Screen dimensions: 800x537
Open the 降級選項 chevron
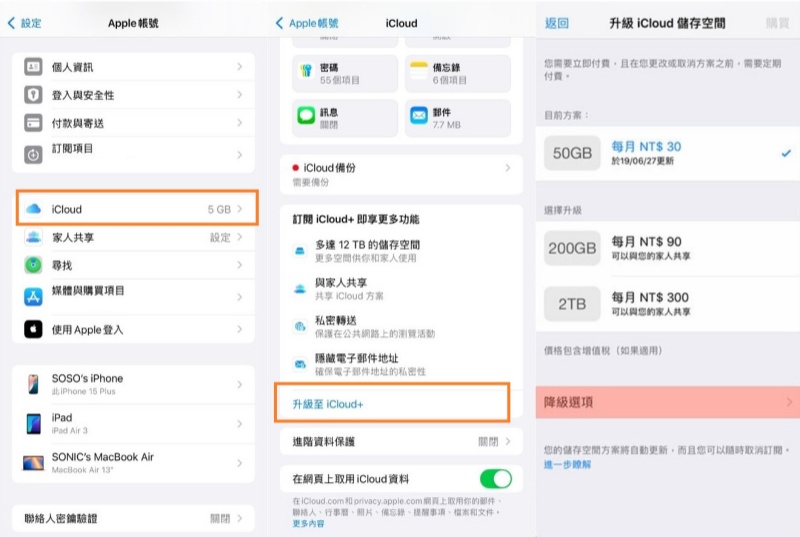point(789,402)
